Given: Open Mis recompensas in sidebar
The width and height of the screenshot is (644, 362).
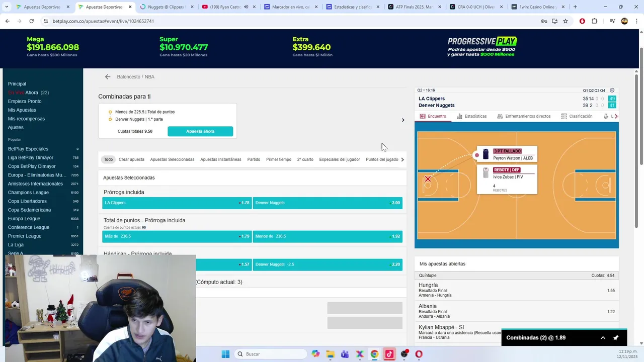Looking at the screenshot, I should click(26, 119).
